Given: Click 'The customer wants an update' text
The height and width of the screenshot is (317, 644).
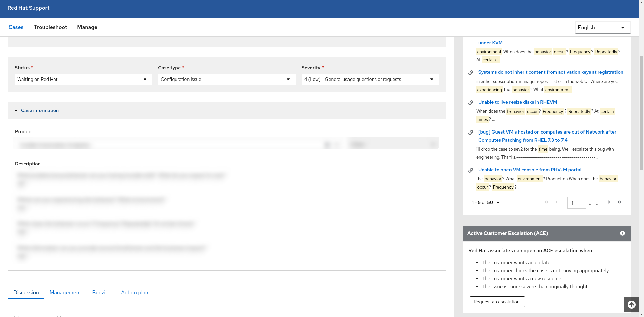Looking at the screenshot, I should [516, 263].
